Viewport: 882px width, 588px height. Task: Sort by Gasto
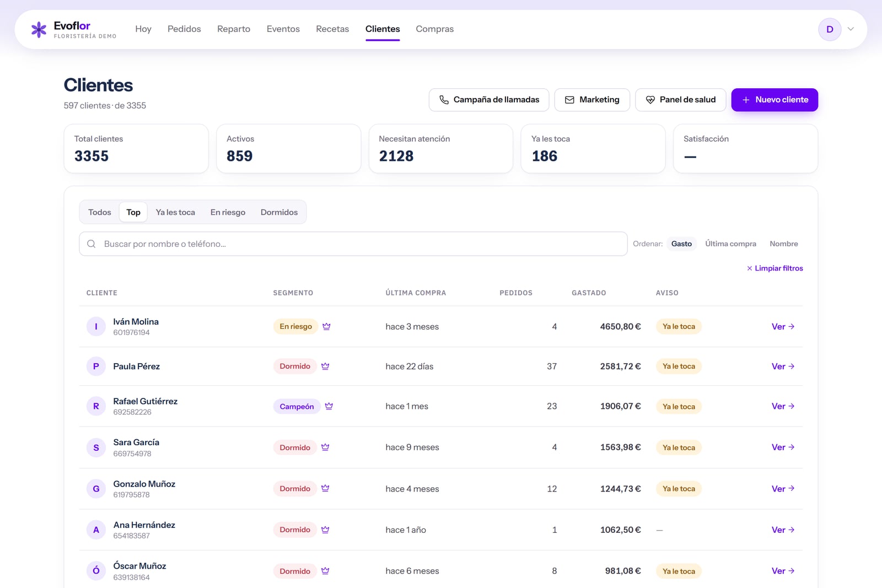(681, 244)
